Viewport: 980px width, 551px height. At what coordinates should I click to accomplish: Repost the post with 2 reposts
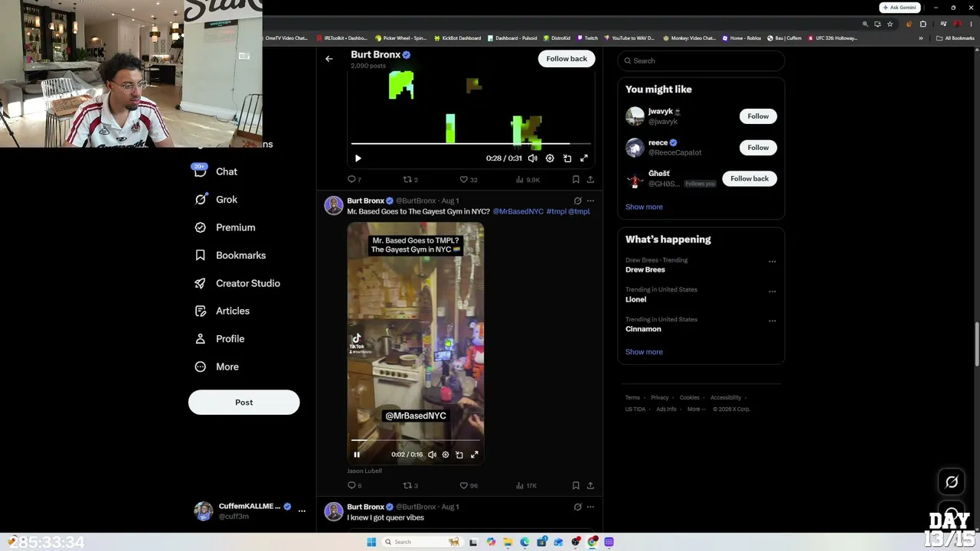[410, 180]
